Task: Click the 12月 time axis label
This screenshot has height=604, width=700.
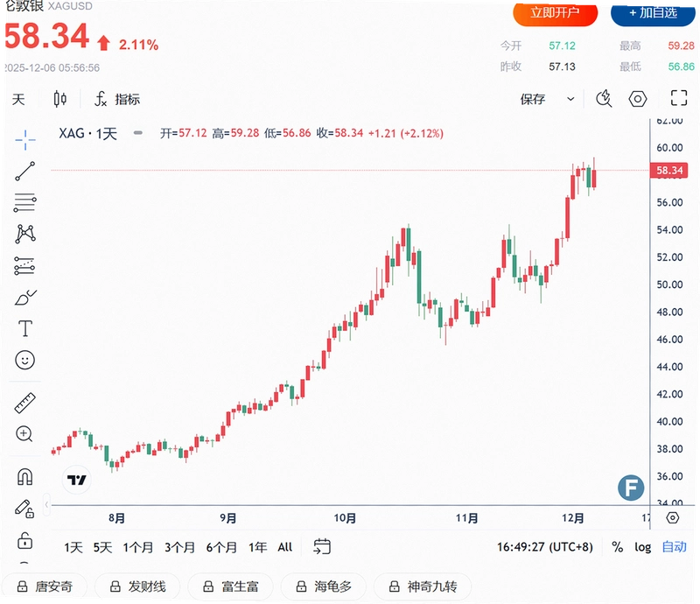Action: click(x=573, y=518)
